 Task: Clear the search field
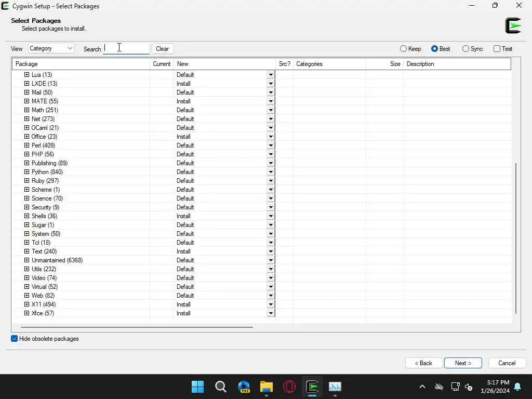click(163, 48)
